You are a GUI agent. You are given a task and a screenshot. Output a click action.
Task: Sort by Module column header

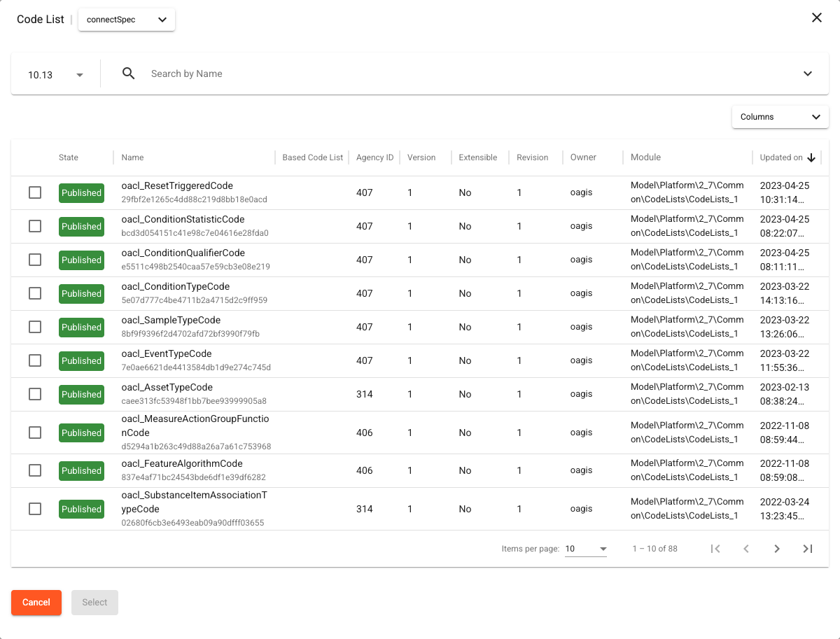click(645, 157)
